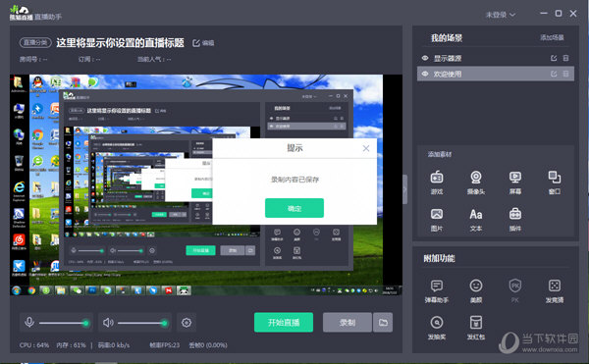
Task: Edit the 显示器源 scene item
Action: 554,58
